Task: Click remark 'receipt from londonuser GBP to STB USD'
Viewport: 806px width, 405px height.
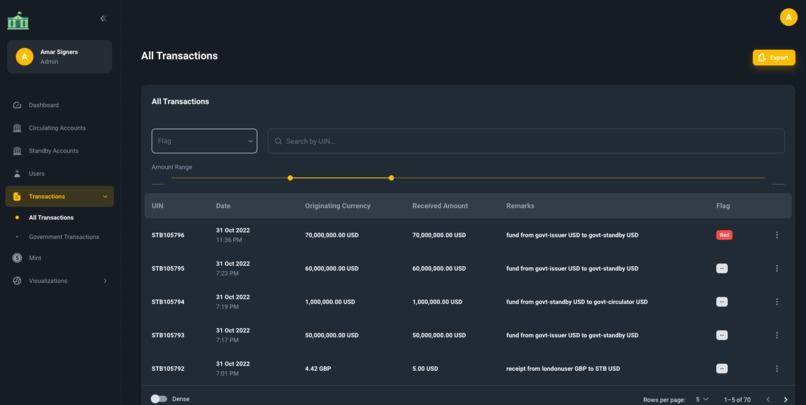Action: tap(563, 369)
